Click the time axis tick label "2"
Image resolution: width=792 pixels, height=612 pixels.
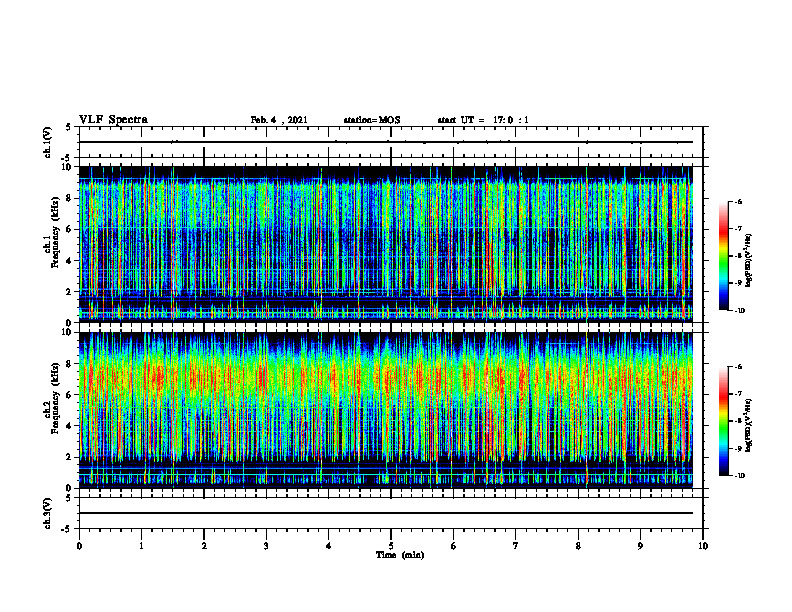coord(204,546)
